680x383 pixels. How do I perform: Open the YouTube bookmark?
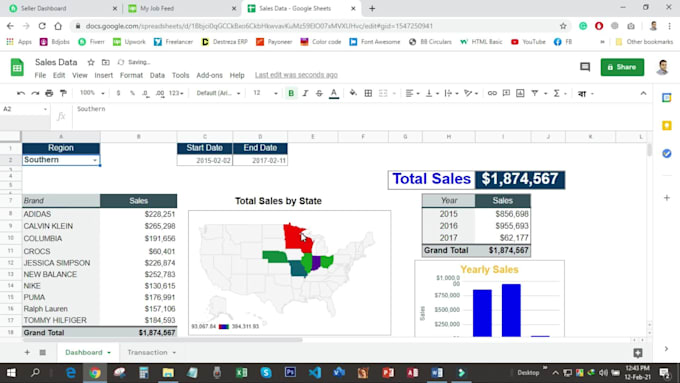coord(528,42)
